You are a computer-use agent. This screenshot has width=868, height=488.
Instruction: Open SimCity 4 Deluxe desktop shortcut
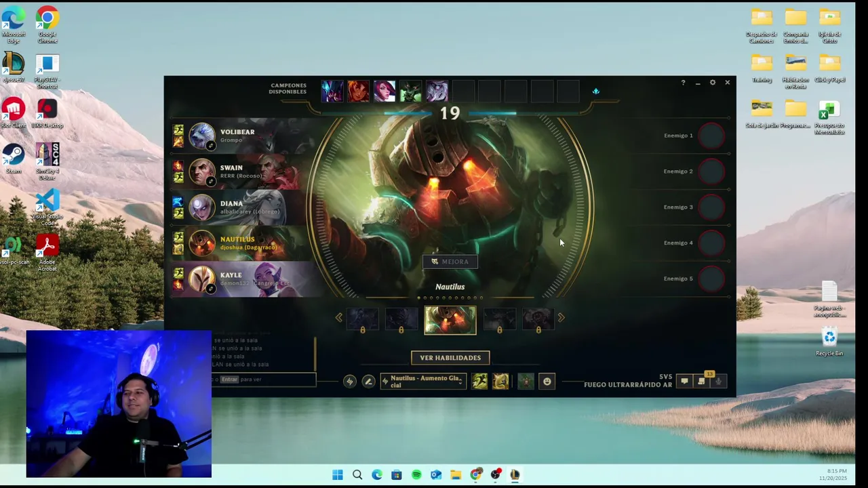tap(47, 162)
